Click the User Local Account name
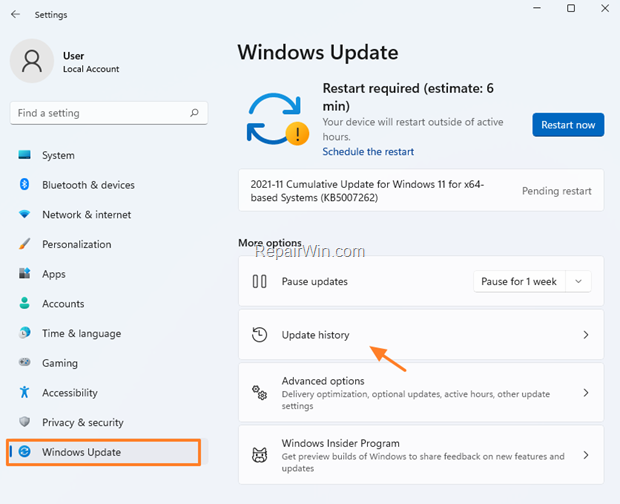 tap(91, 62)
